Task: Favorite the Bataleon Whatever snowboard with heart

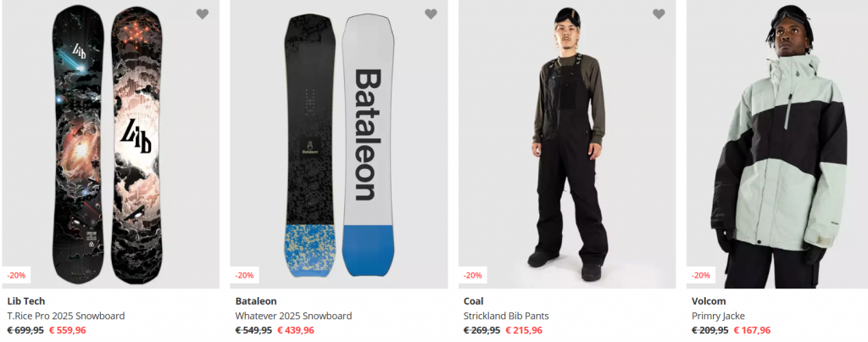Action: (x=431, y=14)
